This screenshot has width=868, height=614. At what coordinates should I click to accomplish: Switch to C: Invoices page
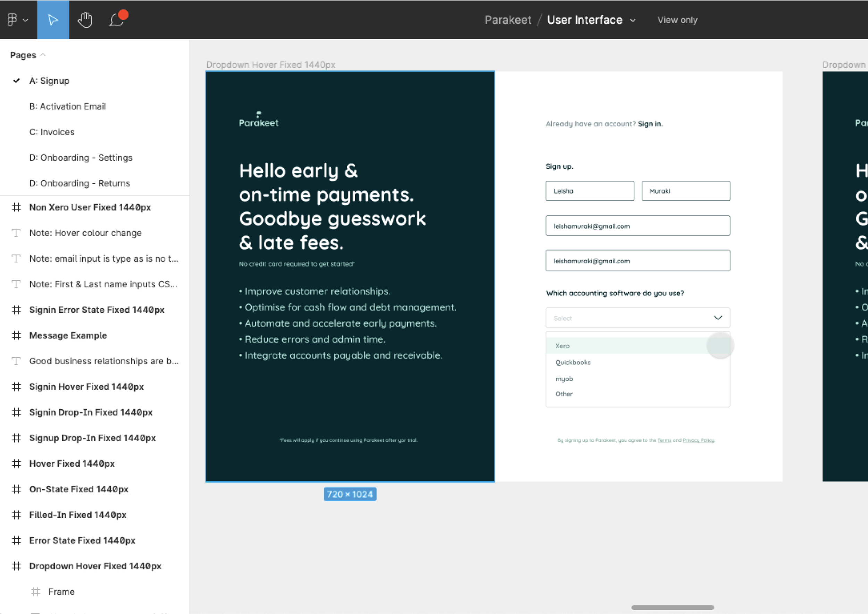click(x=52, y=132)
